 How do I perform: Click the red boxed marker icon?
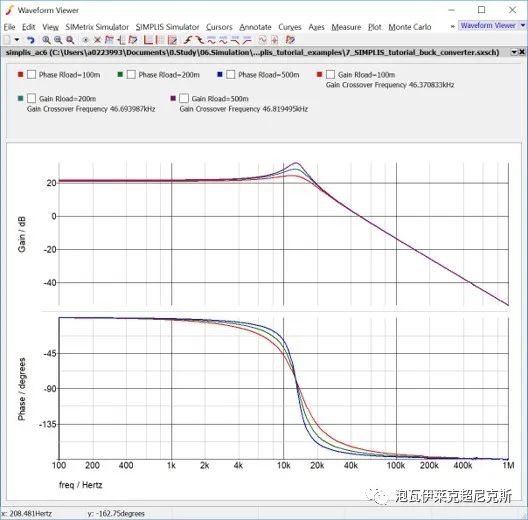[x=274, y=40]
